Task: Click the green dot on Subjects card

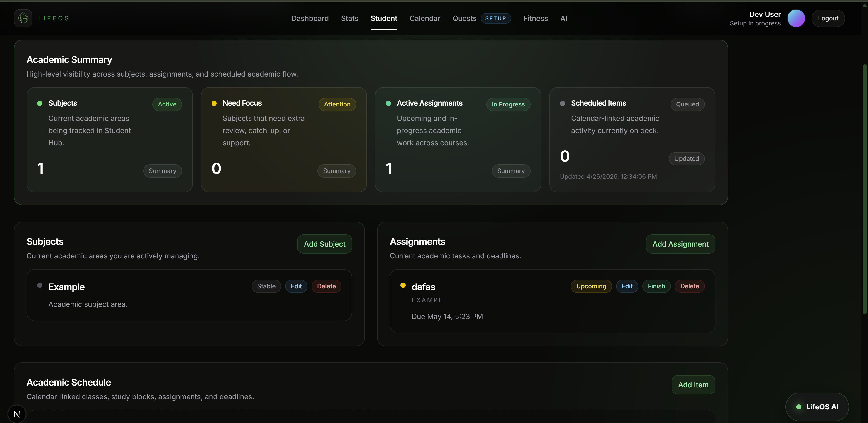Action: (x=40, y=103)
